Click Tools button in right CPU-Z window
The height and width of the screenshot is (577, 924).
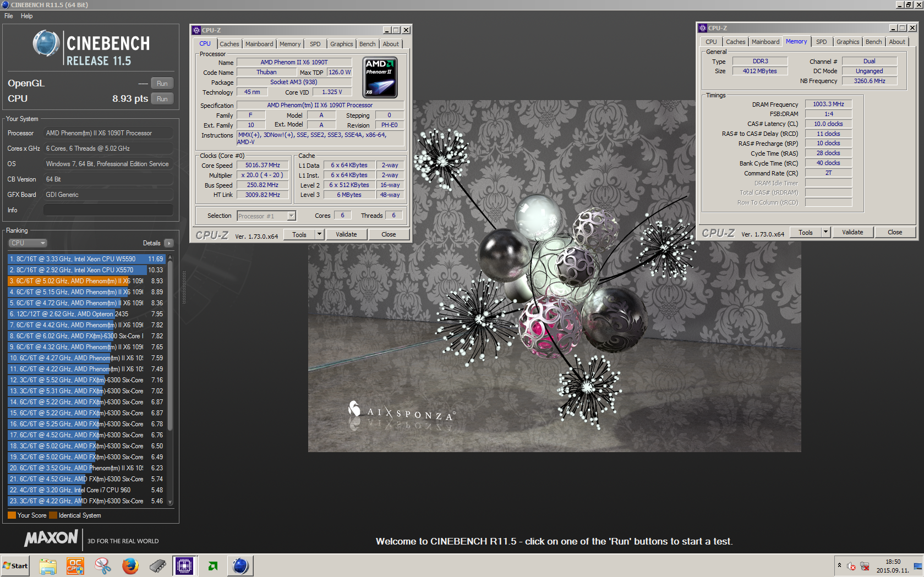[806, 232]
